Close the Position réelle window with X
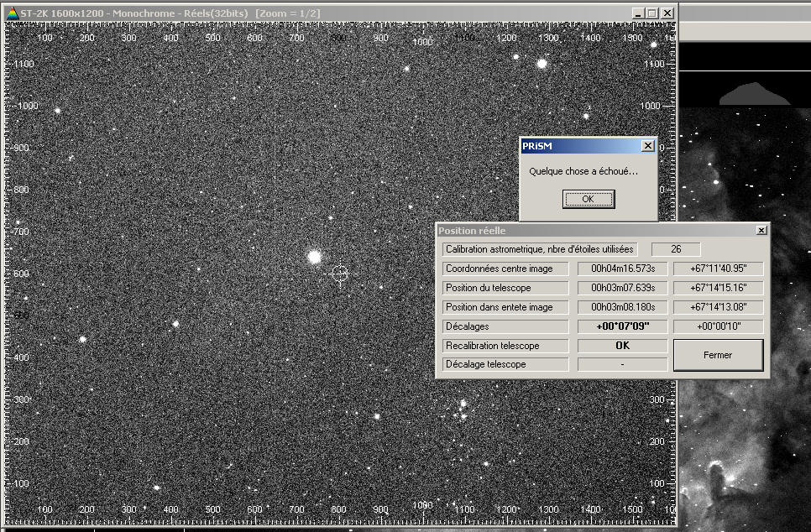This screenshot has width=811, height=532. [x=761, y=230]
